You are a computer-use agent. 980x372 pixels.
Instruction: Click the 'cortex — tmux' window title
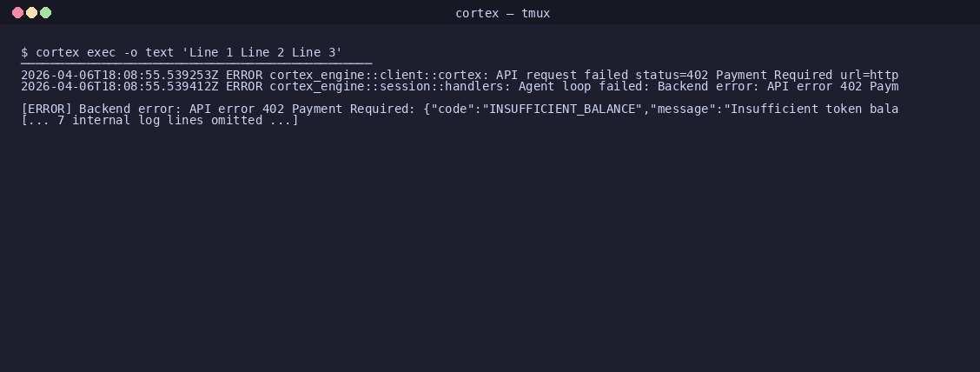[502, 13]
